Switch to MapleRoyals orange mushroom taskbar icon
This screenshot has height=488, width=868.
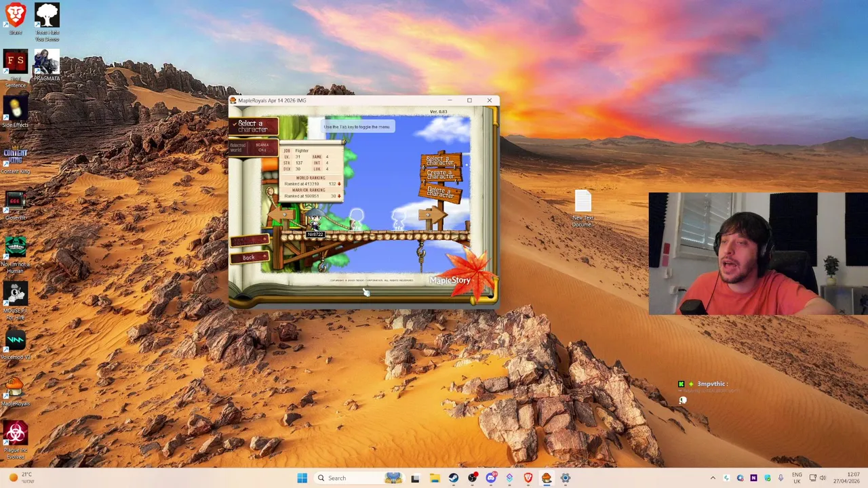click(546, 478)
